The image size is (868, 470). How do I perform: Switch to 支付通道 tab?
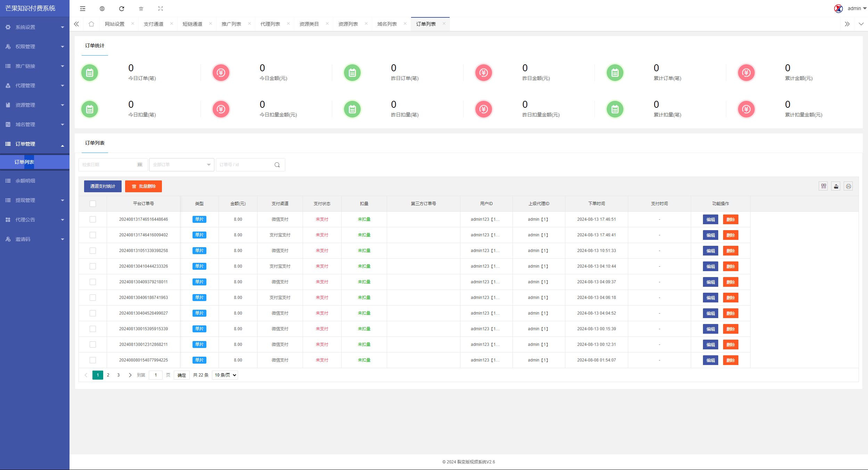click(x=154, y=24)
